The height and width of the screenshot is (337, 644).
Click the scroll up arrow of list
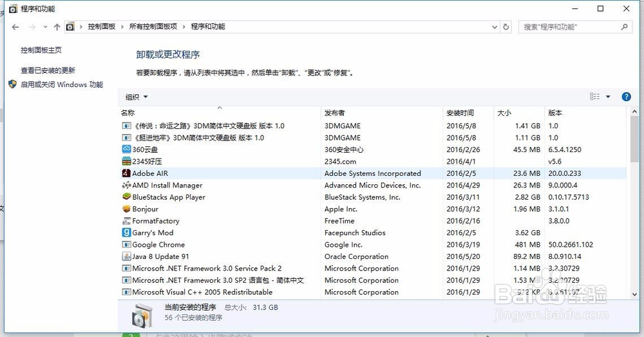pyautogui.click(x=634, y=111)
